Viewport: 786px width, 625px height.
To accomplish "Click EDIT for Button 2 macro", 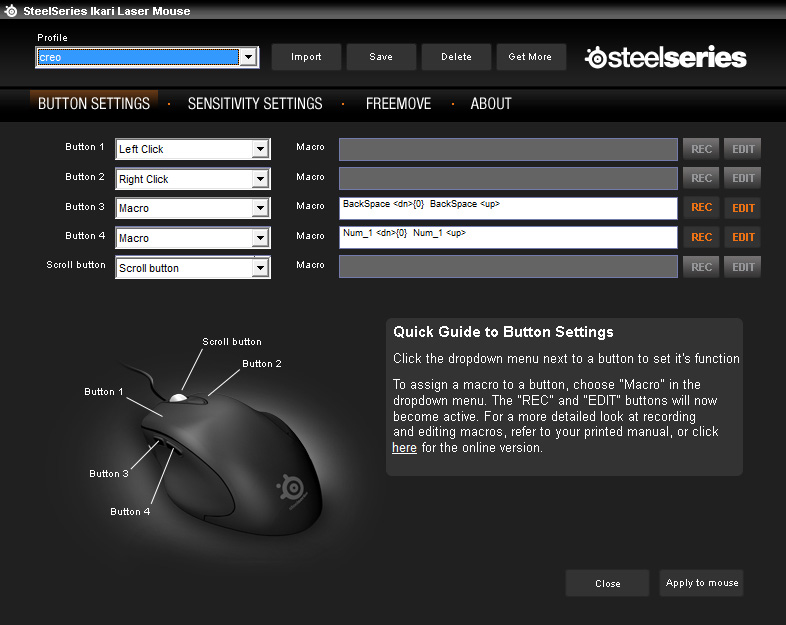I will click(743, 178).
